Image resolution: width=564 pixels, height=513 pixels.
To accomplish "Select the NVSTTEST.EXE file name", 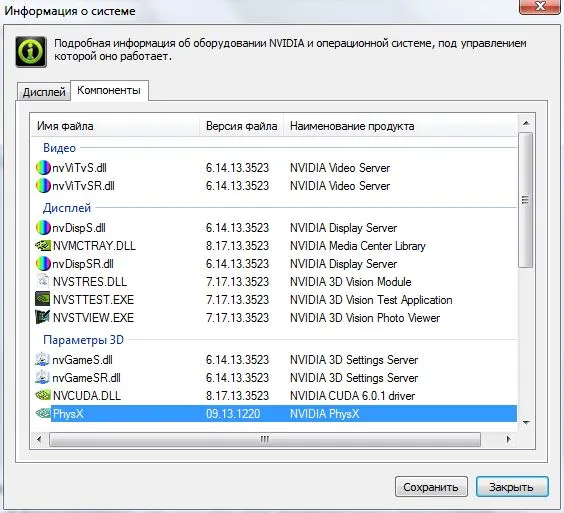I will click(x=94, y=300).
